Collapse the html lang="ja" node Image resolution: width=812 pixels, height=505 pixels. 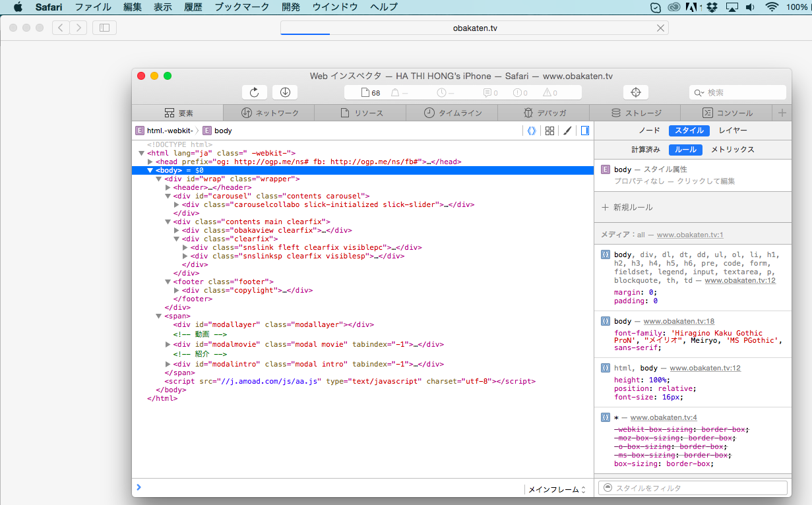pyautogui.click(x=141, y=153)
